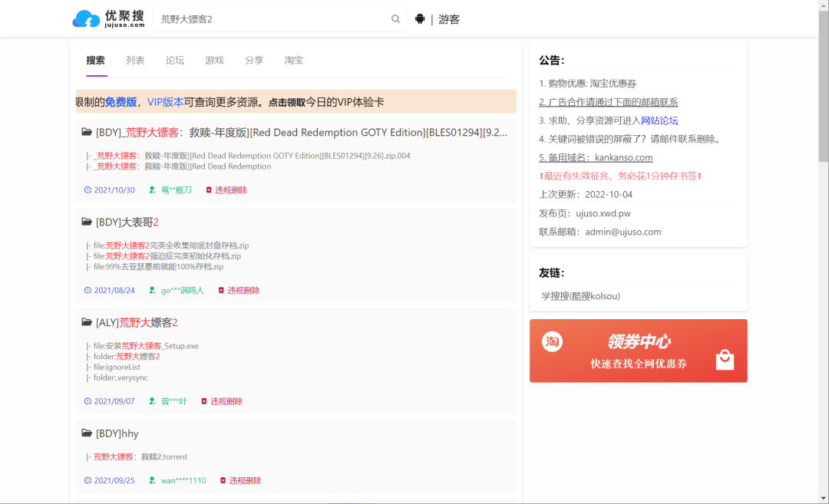The height and width of the screenshot is (504, 829).
Task: Open uploader 竜**舰刀
Action: pos(176,189)
